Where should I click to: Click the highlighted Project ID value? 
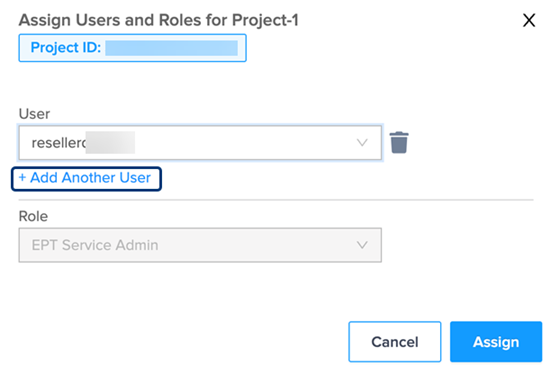click(171, 48)
